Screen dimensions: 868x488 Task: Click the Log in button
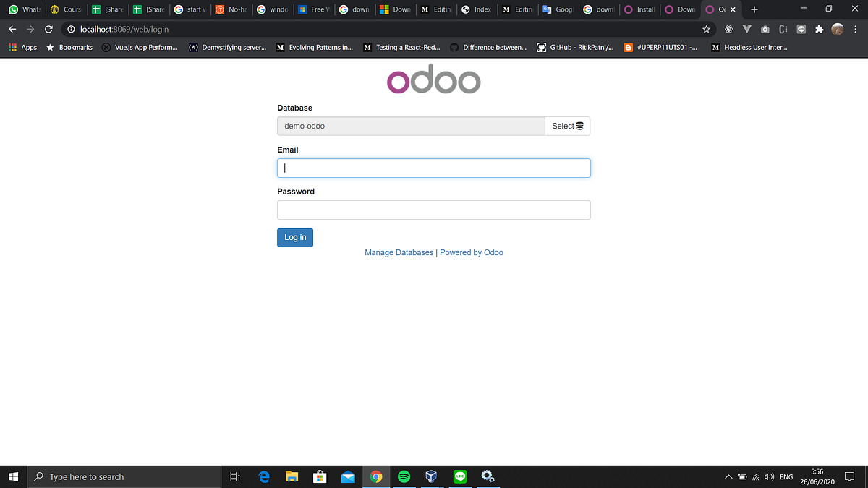point(294,237)
